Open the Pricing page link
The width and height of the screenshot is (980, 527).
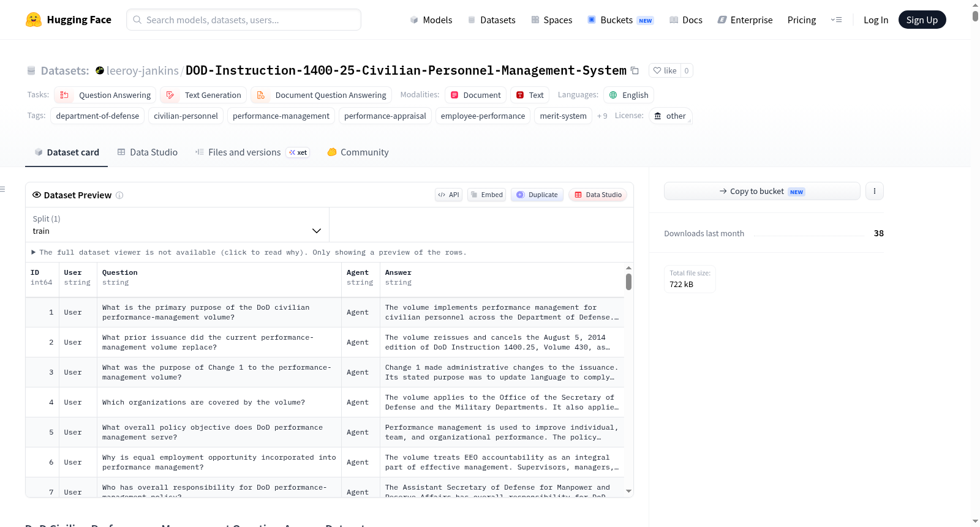pyautogui.click(x=802, y=20)
